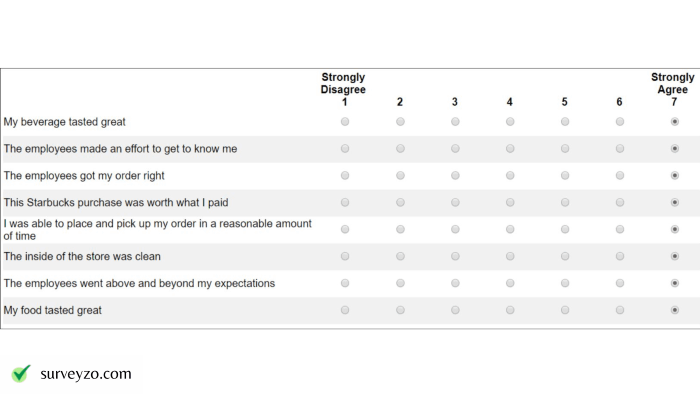Choose 6 for employees went above and beyond

pyautogui.click(x=620, y=283)
